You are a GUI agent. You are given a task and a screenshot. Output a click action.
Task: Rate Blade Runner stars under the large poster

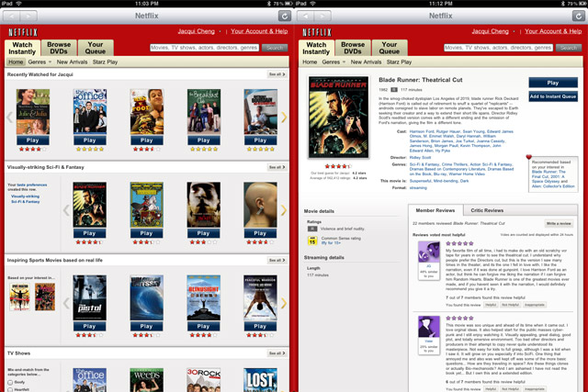338,166
